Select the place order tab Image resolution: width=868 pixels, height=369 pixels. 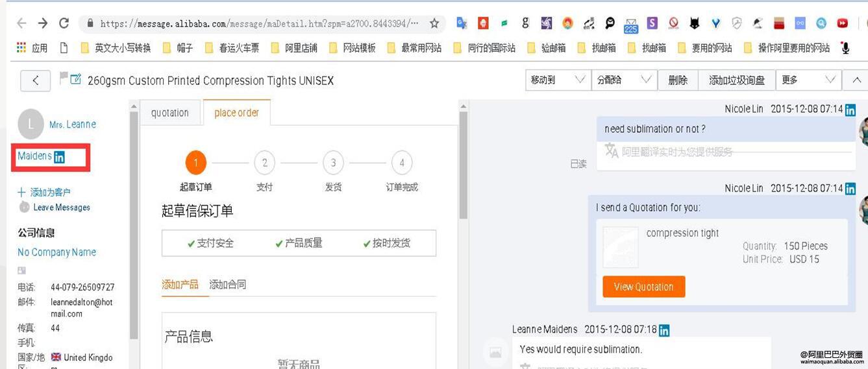(x=236, y=113)
